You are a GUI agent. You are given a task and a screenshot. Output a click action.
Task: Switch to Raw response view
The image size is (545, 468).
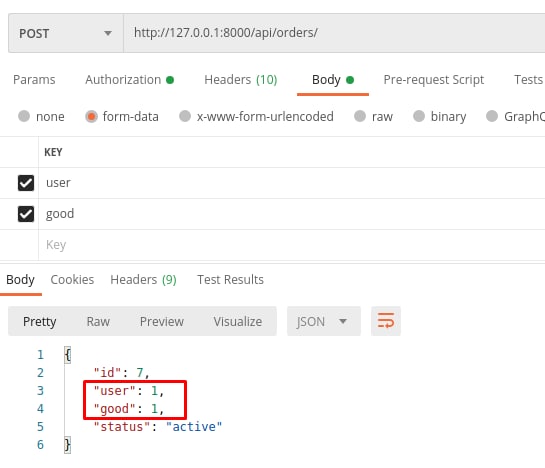(98, 322)
